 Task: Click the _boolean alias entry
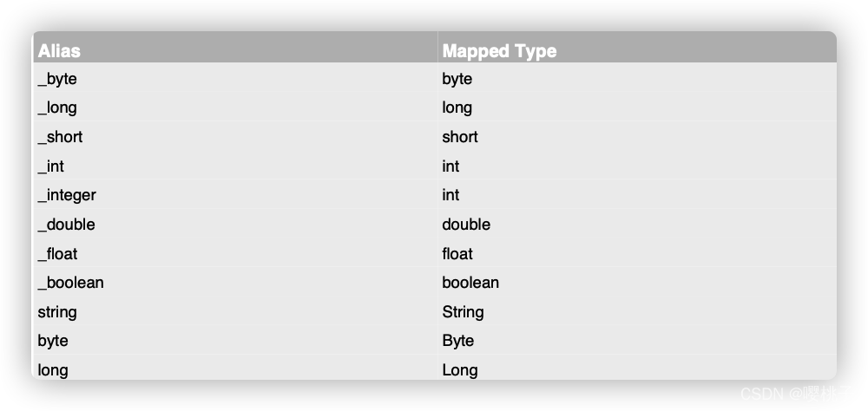point(71,283)
